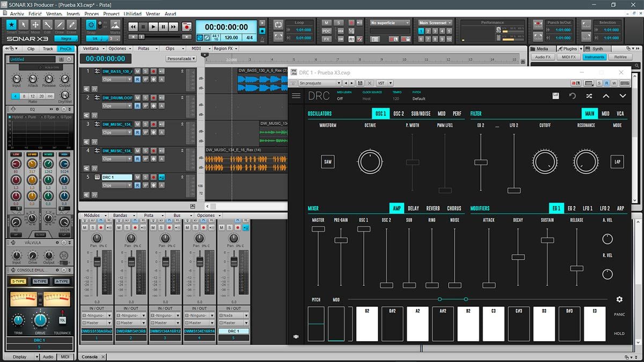Select the Smart tool star icon

point(11,25)
